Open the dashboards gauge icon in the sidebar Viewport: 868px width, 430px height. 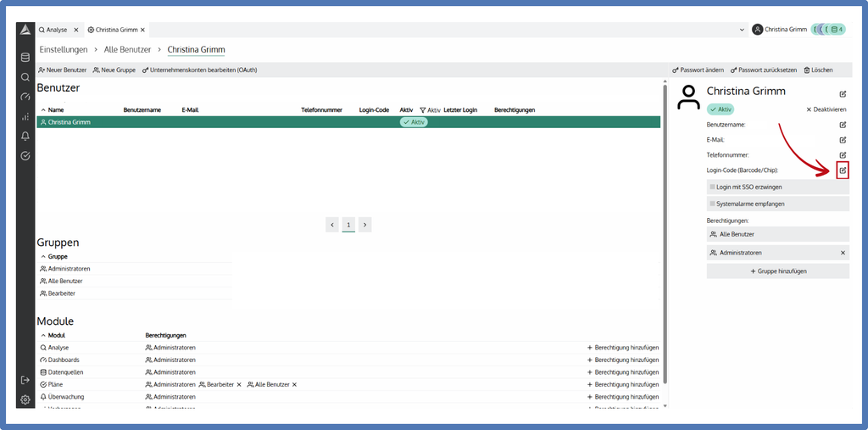(x=25, y=97)
